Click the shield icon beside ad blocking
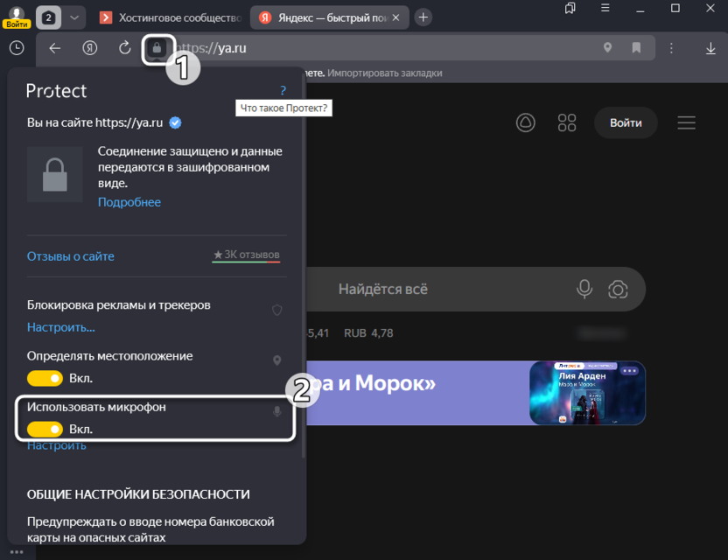This screenshot has width=728, height=560. pos(277,310)
